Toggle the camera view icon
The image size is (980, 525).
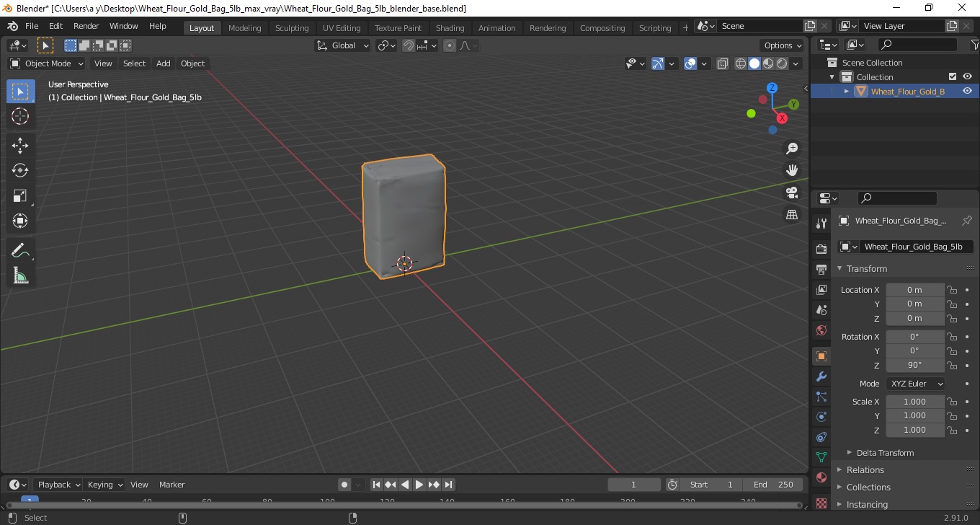point(792,193)
